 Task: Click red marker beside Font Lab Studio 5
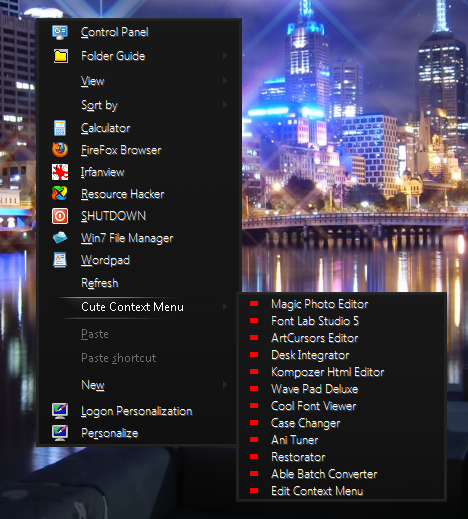254,321
